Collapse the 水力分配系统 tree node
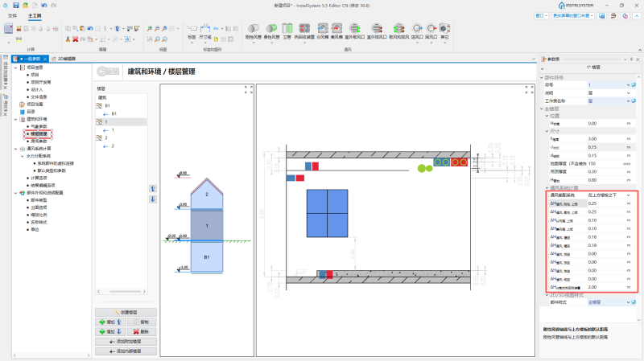Image resolution: width=644 pixels, height=361 pixels. [x=23, y=156]
